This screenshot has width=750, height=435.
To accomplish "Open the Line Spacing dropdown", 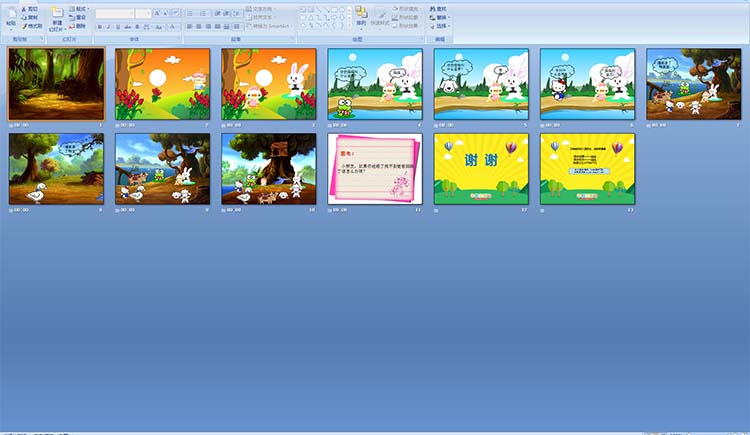I will pos(238,13).
